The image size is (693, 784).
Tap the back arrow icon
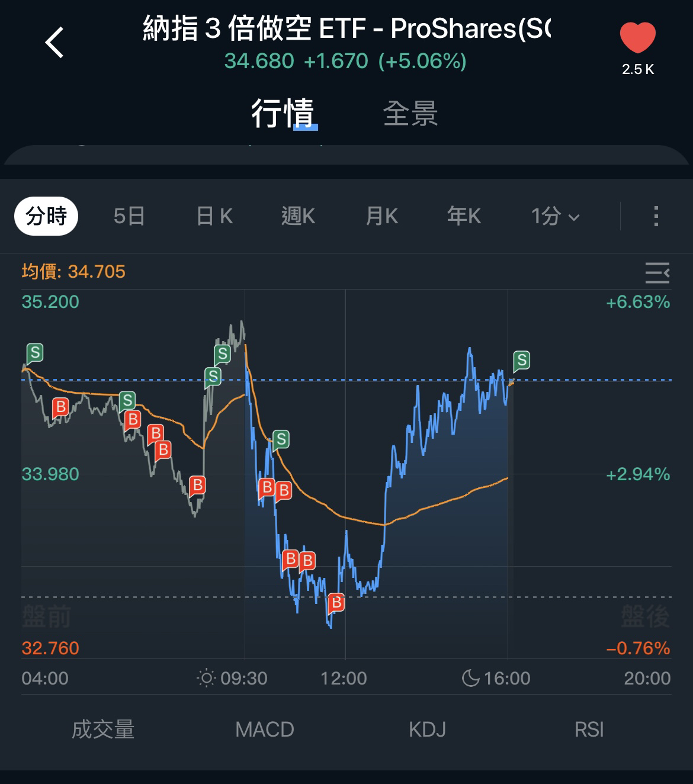pos(54,43)
